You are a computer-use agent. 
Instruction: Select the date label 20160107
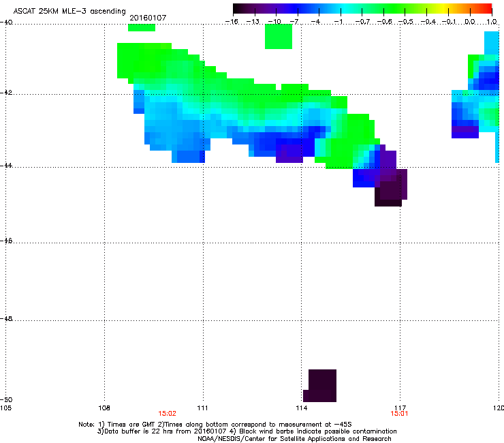148,18
